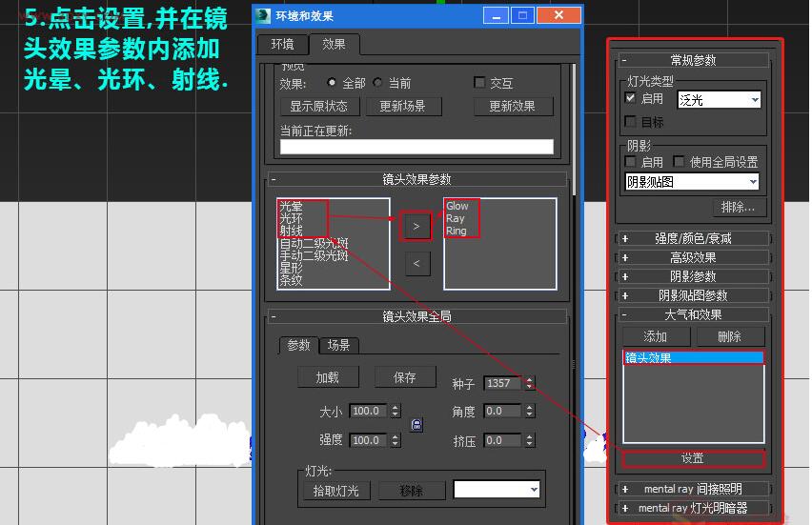Switch to the 环境 tab
The height and width of the screenshot is (525, 812).
[x=282, y=44]
